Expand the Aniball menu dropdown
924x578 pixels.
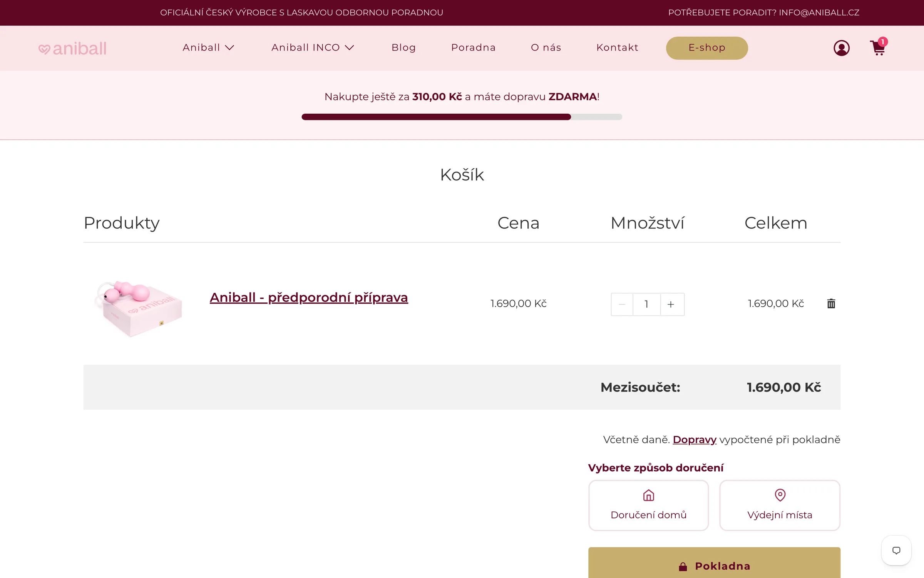pyautogui.click(x=208, y=47)
